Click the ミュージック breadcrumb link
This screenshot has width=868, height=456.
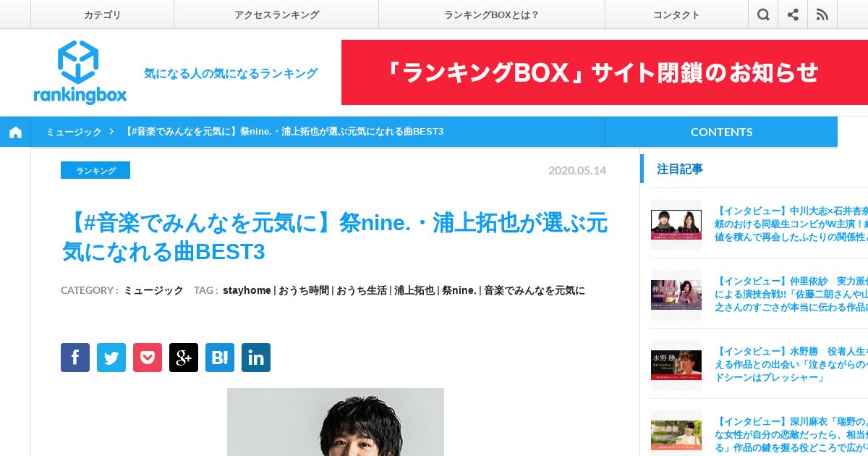pyautogui.click(x=74, y=132)
